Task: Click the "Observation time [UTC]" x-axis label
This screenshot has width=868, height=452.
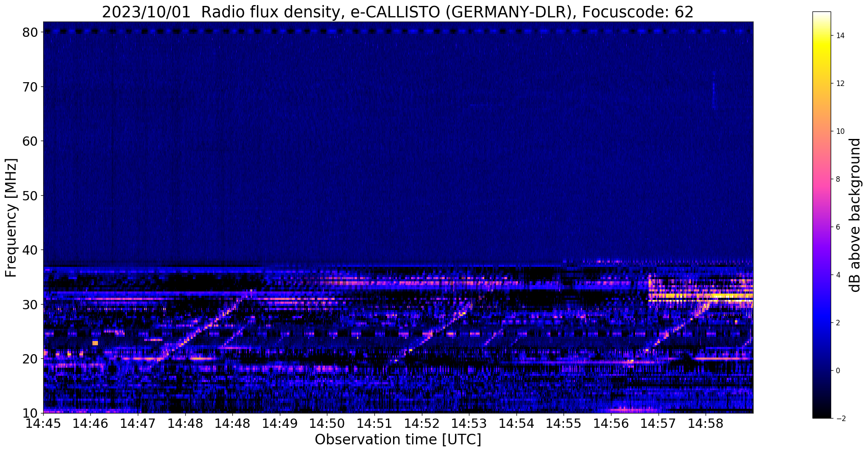Action: (398, 439)
